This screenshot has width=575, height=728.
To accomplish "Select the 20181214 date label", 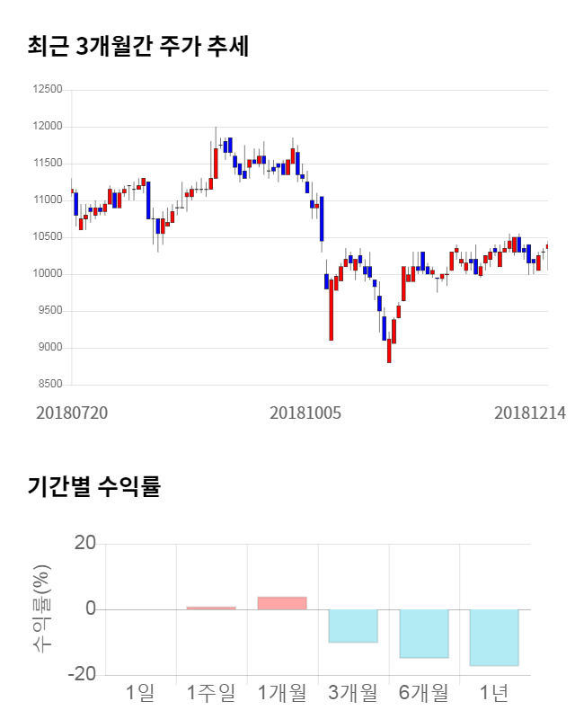I will point(530,413).
